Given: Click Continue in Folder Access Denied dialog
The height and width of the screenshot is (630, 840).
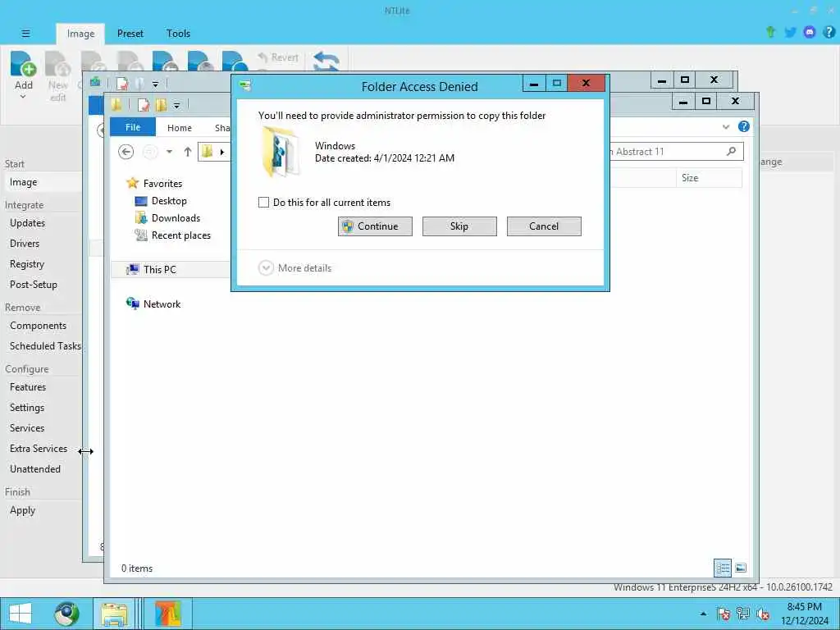Looking at the screenshot, I should pos(375,226).
